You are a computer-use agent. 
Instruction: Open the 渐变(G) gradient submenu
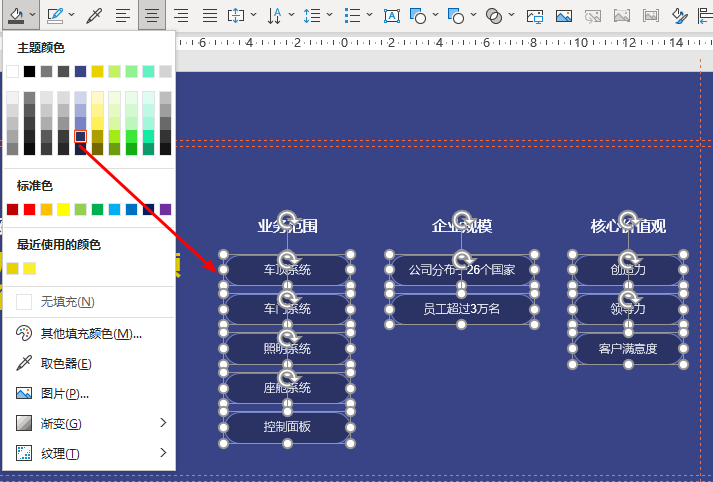[89, 423]
